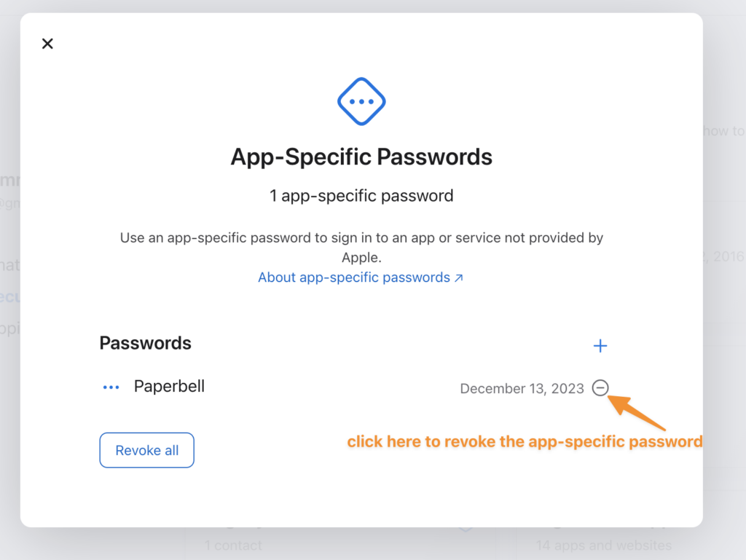
Task: Add a new password with plus icon
Action: point(600,346)
